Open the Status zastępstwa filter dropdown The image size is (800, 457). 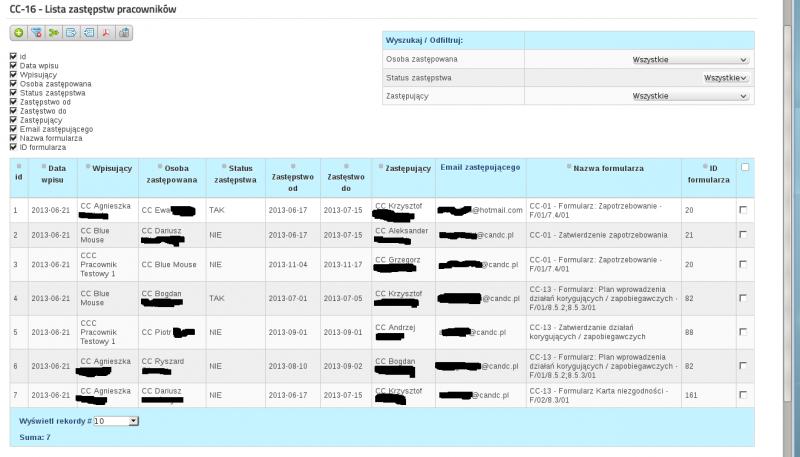726,78
